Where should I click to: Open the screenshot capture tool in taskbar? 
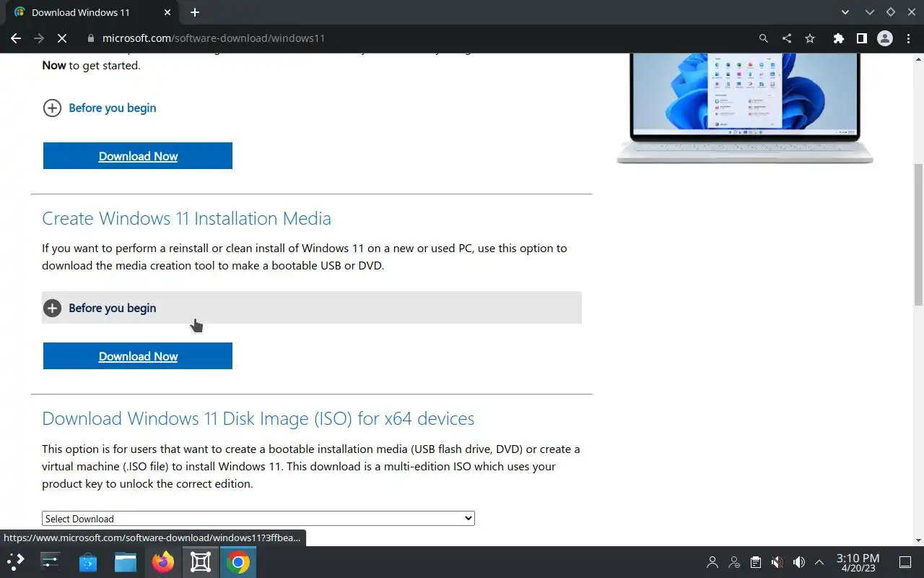point(201,562)
